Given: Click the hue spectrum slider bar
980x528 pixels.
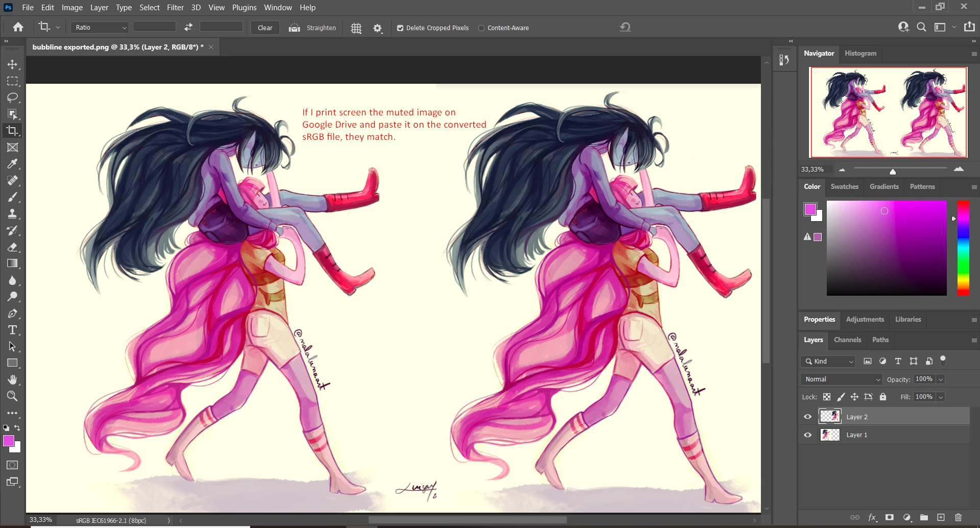Looking at the screenshot, I should tap(963, 248).
